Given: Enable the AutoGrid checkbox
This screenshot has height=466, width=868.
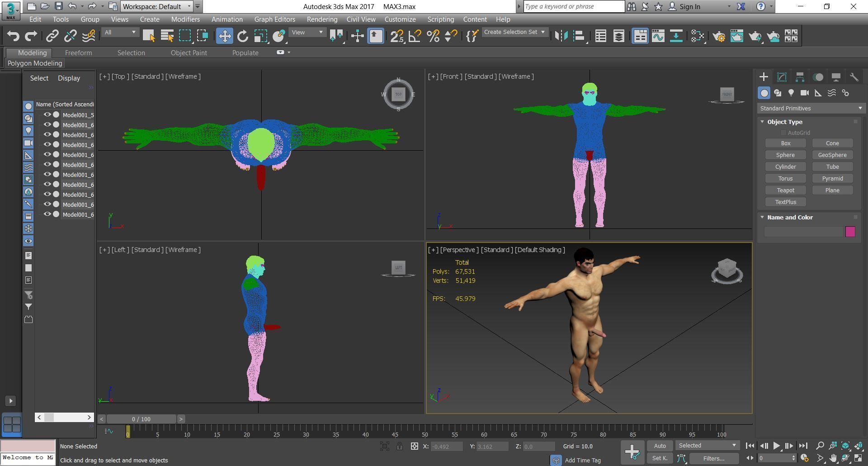Looking at the screenshot, I should click(x=783, y=133).
